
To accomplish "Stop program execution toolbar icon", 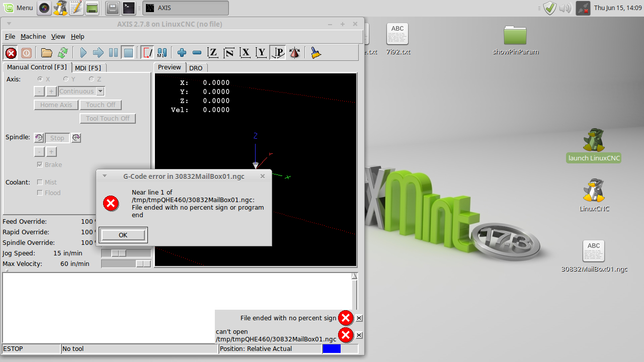I will (x=128, y=53).
